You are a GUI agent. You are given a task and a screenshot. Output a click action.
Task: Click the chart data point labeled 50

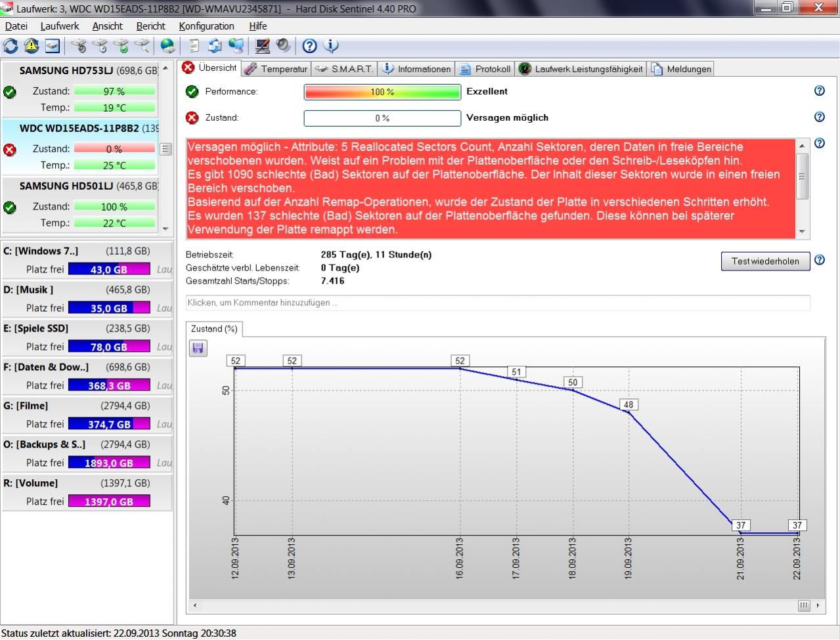click(573, 383)
